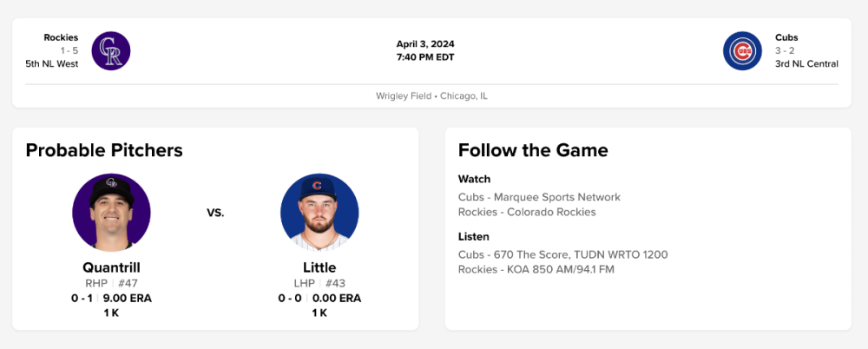Open pitcher Little's profile name link
868x349 pixels.
point(319,267)
